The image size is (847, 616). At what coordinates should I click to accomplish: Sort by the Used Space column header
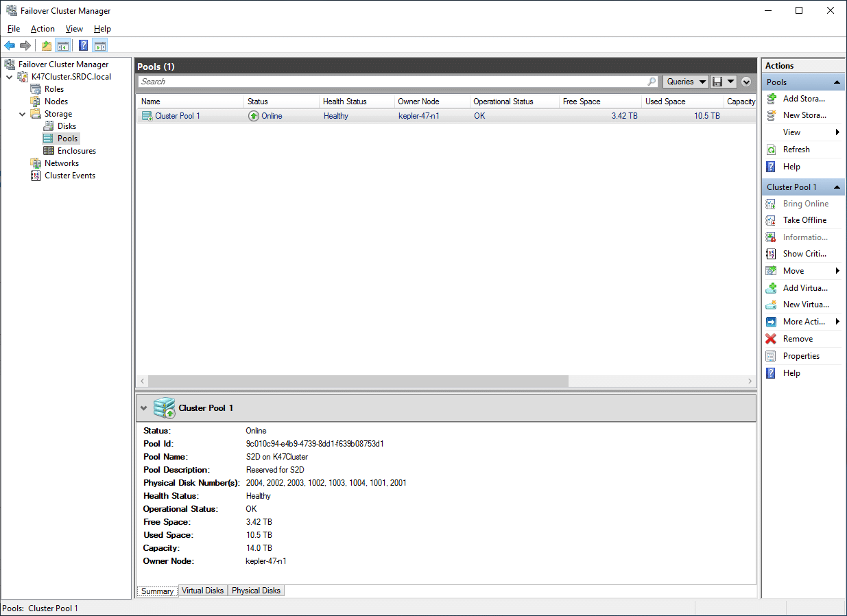point(682,102)
